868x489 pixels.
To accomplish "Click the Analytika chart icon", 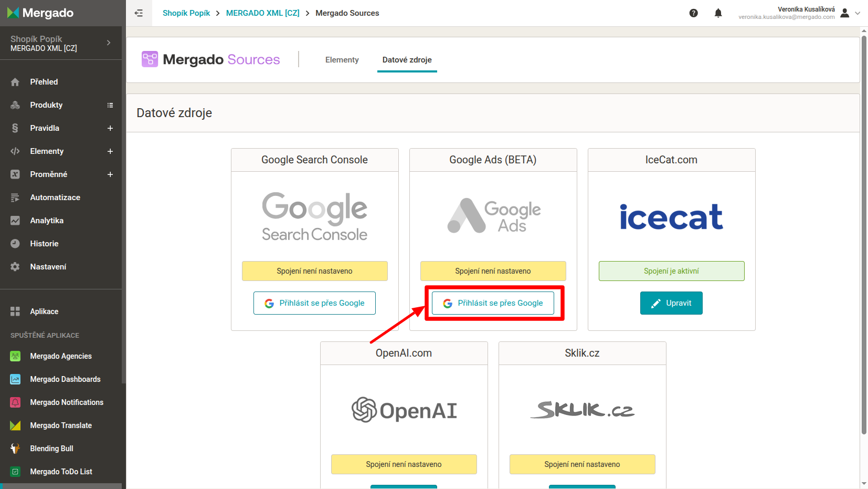I will [15, 221].
